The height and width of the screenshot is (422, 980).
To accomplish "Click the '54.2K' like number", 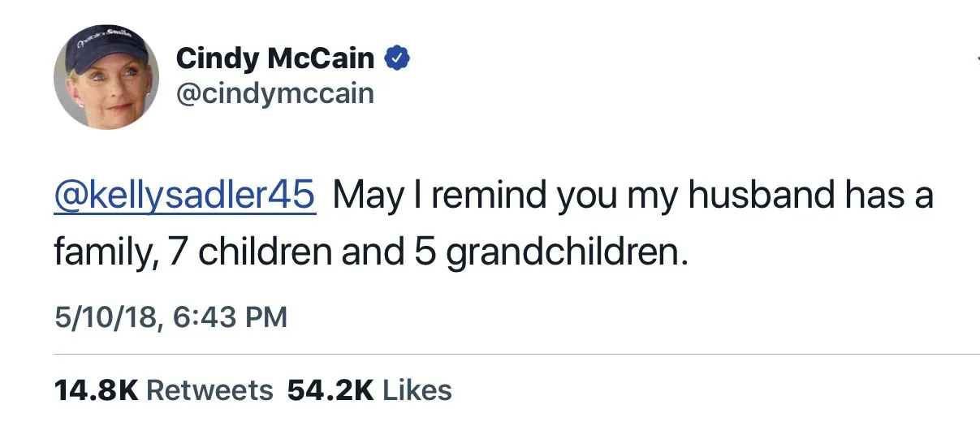I will click(x=330, y=390).
